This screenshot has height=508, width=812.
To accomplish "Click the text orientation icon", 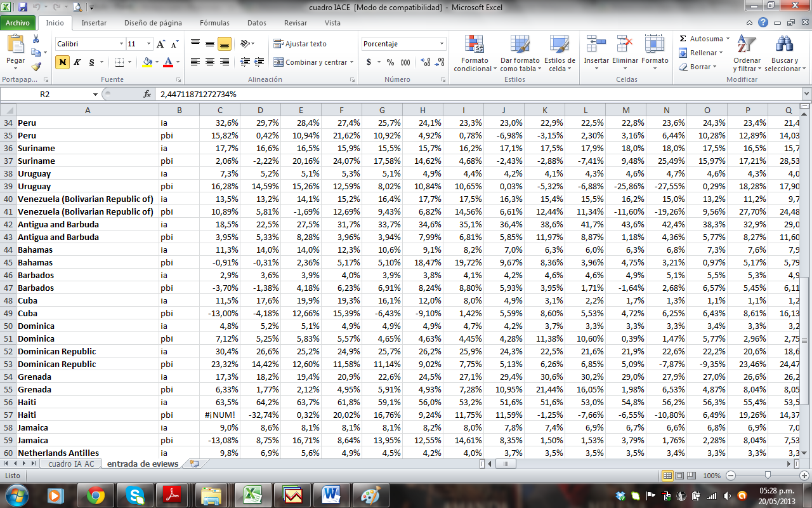I will (246, 44).
